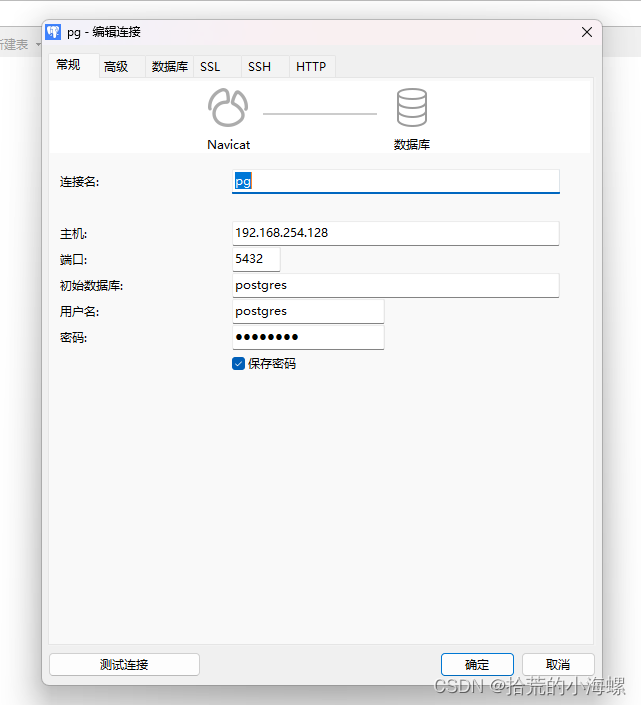
Task: Click the Navicat logo icon
Action: coord(228,107)
